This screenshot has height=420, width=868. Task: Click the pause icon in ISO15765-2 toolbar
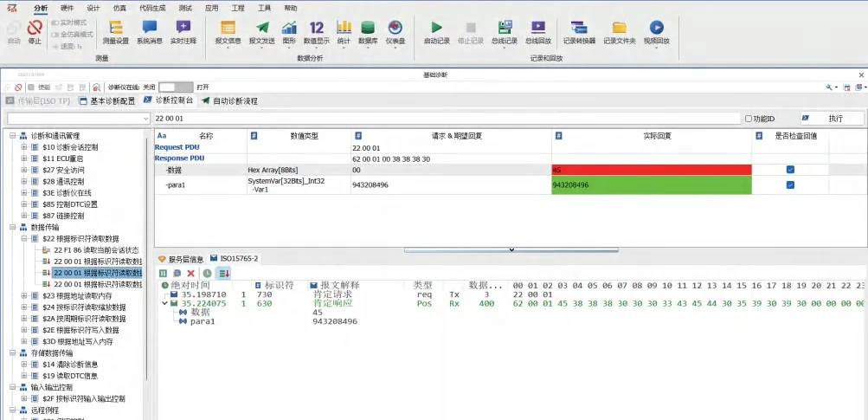164,273
